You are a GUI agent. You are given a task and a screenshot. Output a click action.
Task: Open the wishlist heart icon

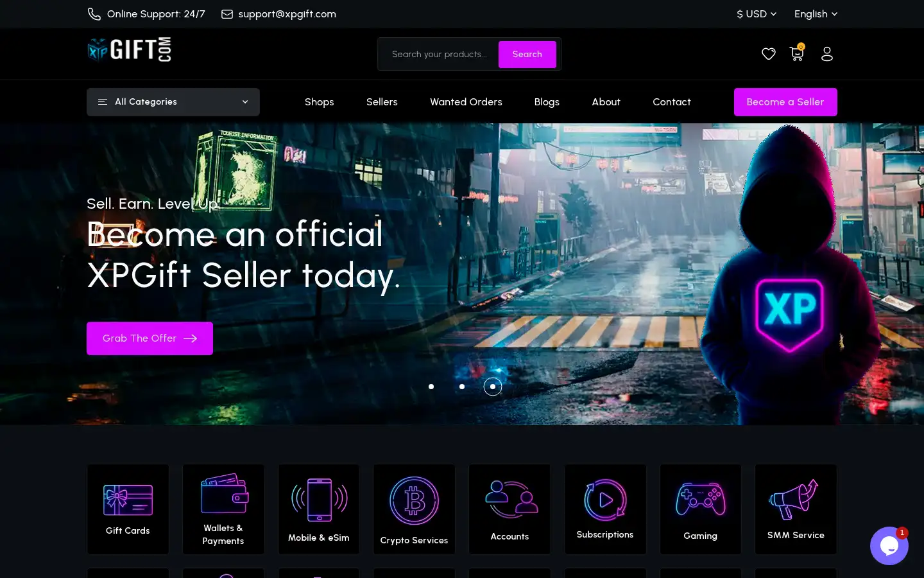(x=769, y=54)
